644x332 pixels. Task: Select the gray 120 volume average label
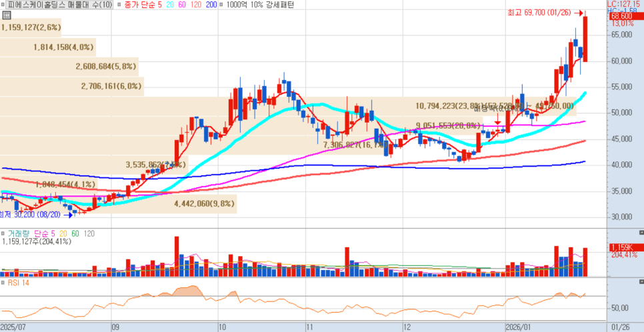pyautogui.click(x=89, y=234)
